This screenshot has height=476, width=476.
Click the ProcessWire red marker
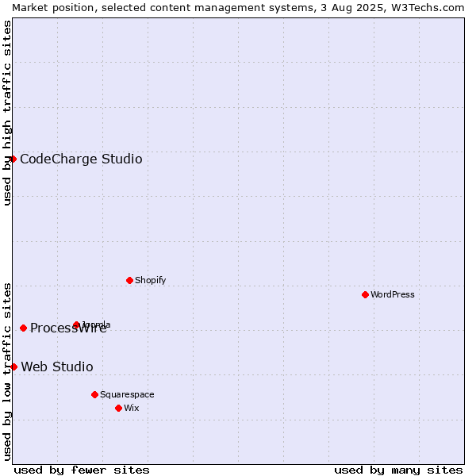23,328
